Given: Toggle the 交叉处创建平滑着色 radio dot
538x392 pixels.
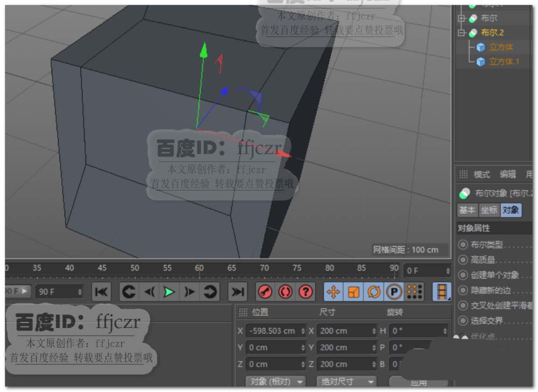Looking at the screenshot, I should [463, 305].
